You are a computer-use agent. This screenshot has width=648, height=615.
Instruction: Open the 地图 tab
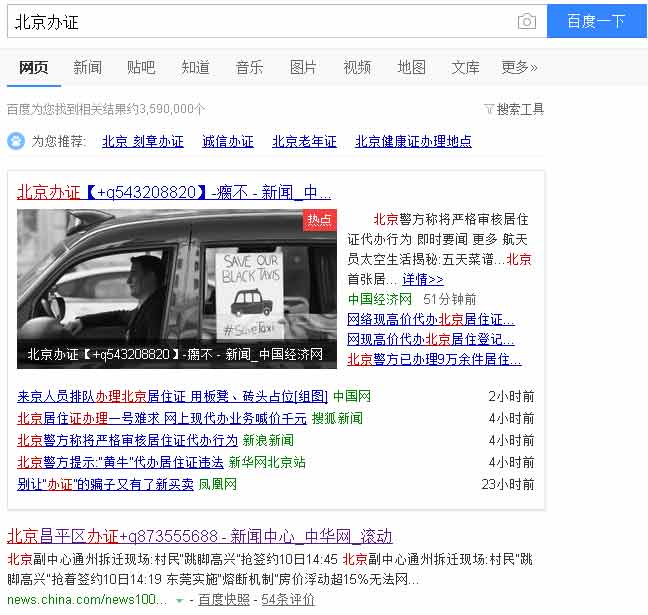point(411,67)
